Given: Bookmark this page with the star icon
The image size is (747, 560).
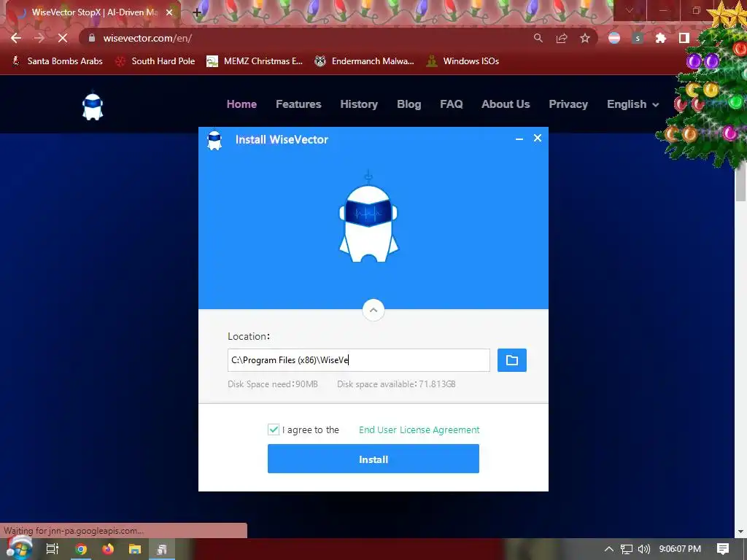Looking at the screenshot, I should click(x=585, y=38).
